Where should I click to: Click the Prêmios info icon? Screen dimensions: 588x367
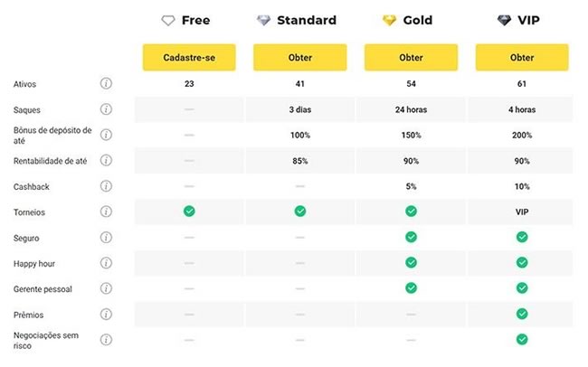[106, 314]
